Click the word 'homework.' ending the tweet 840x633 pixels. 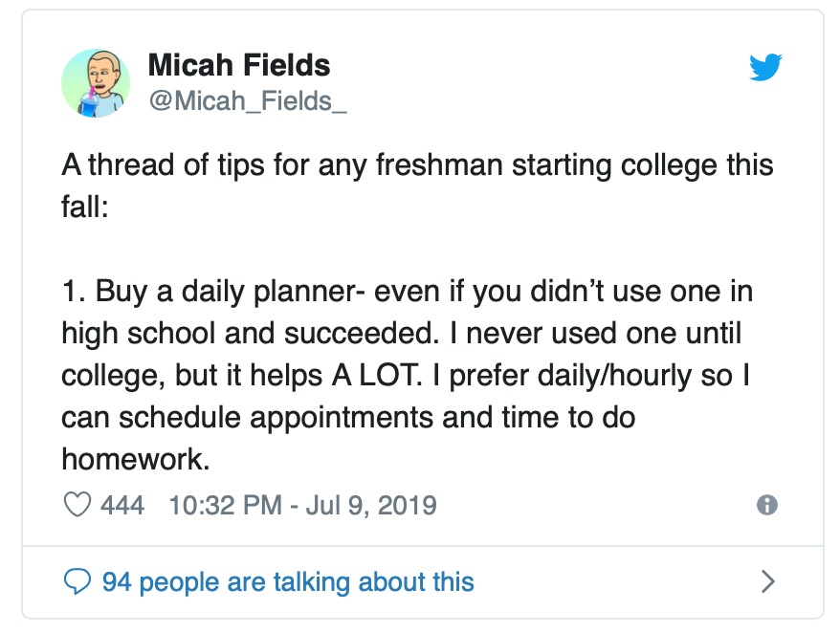[x=136, y=460]
